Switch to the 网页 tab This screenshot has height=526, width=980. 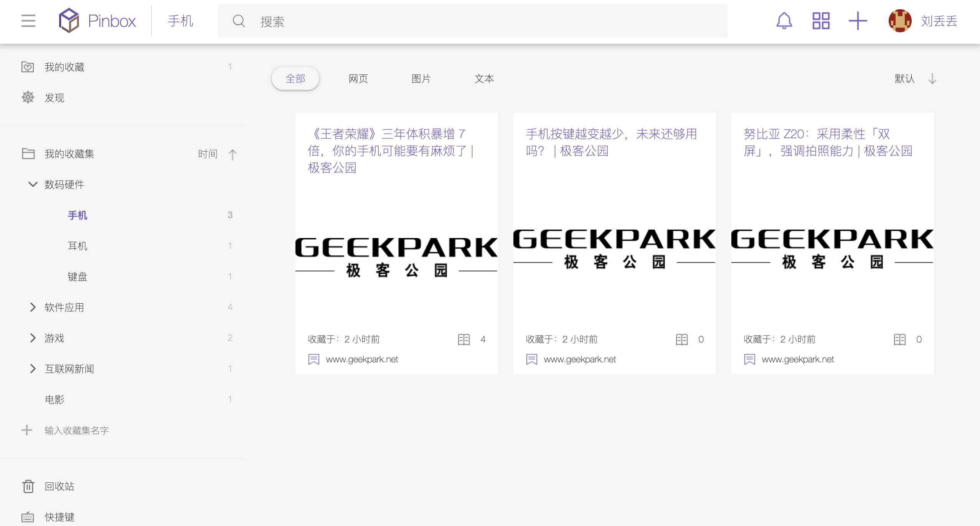[358, 79]
